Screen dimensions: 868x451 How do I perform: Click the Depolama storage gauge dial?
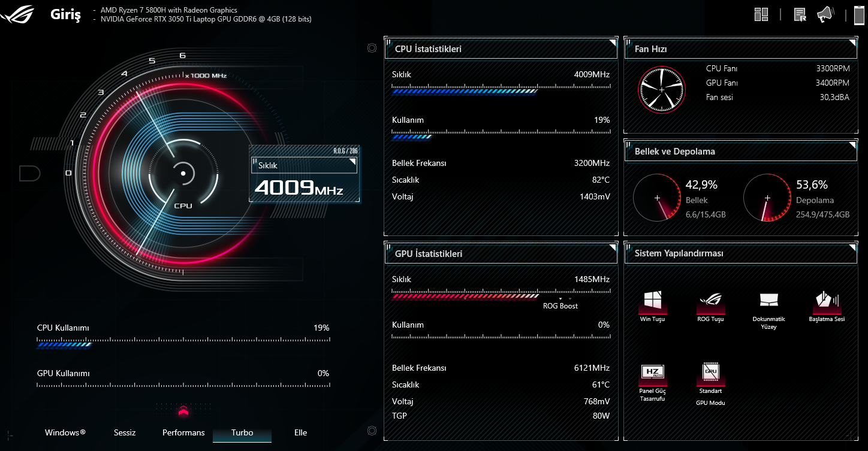(767, 198)
